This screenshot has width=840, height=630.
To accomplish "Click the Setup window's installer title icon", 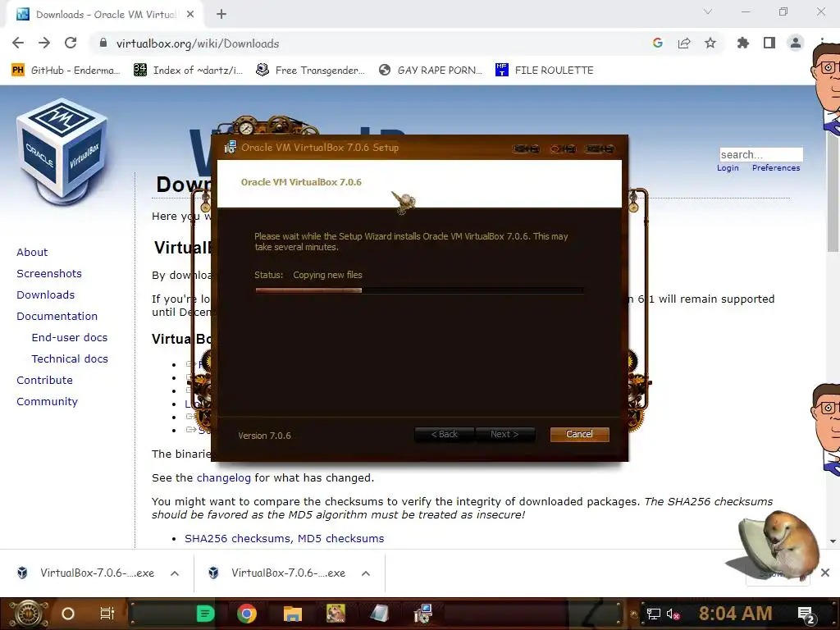I will pyautogui.click(x=230, y=148).
